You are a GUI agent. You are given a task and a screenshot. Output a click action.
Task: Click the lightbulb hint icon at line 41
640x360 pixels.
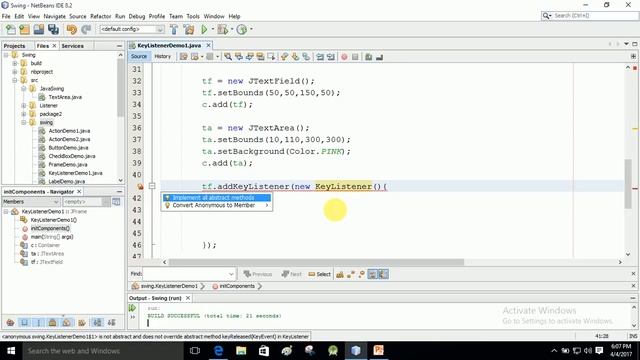(140, 187)
